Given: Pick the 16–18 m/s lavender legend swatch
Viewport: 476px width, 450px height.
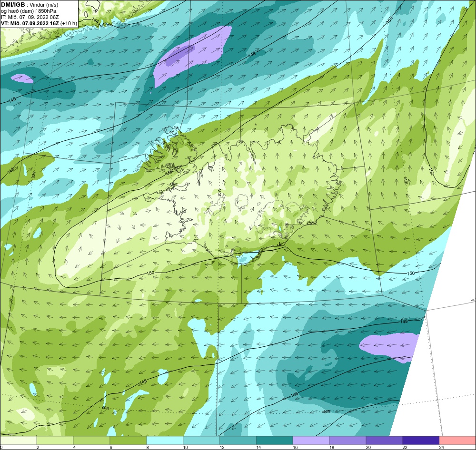Looking at the screenshot, I should pos(311,440).
